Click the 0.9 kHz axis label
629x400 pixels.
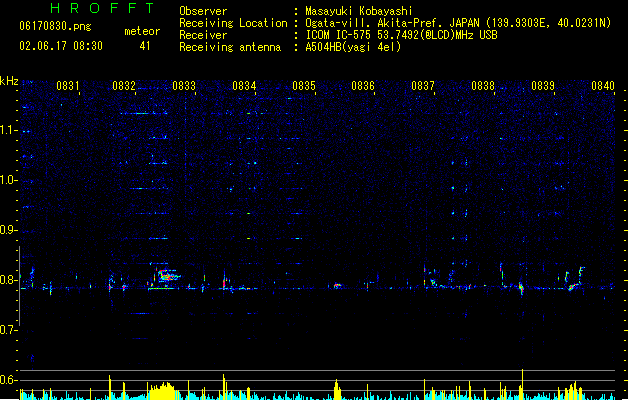point(8,230)
